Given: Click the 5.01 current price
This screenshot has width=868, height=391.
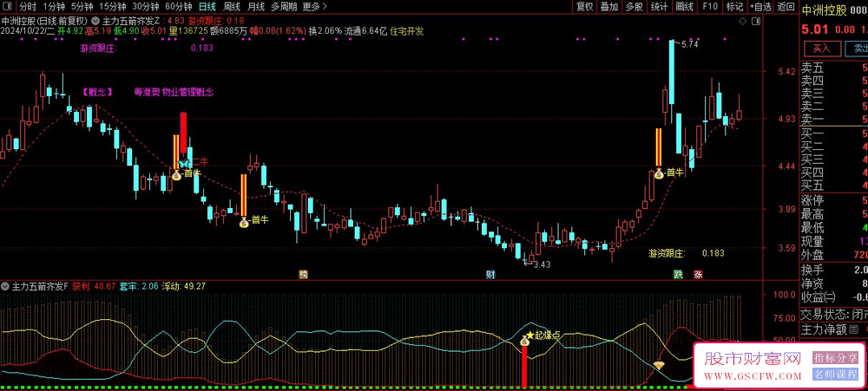Looking at the screenshot, I should (815, 29).
